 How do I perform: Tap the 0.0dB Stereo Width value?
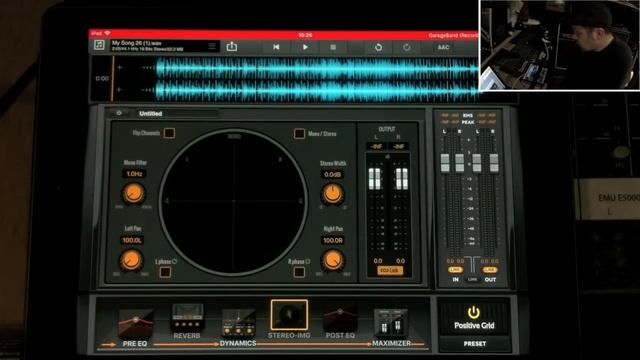(x=333, y=175)
